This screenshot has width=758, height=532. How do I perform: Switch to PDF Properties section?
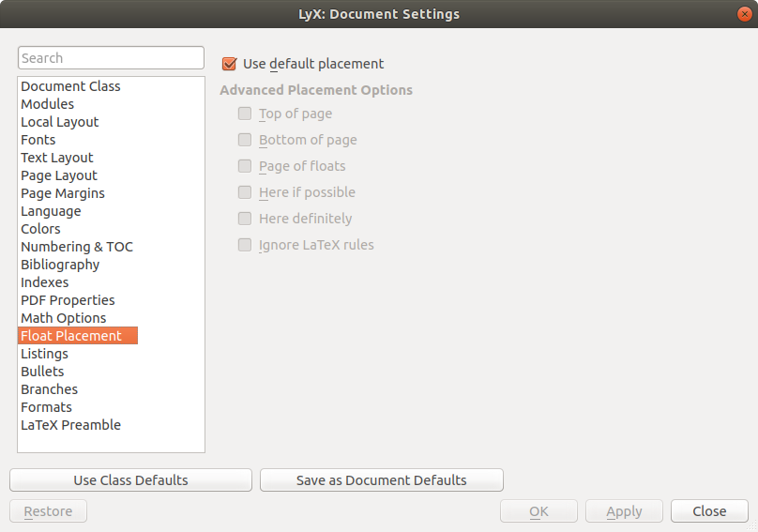(x=68, y=300)
